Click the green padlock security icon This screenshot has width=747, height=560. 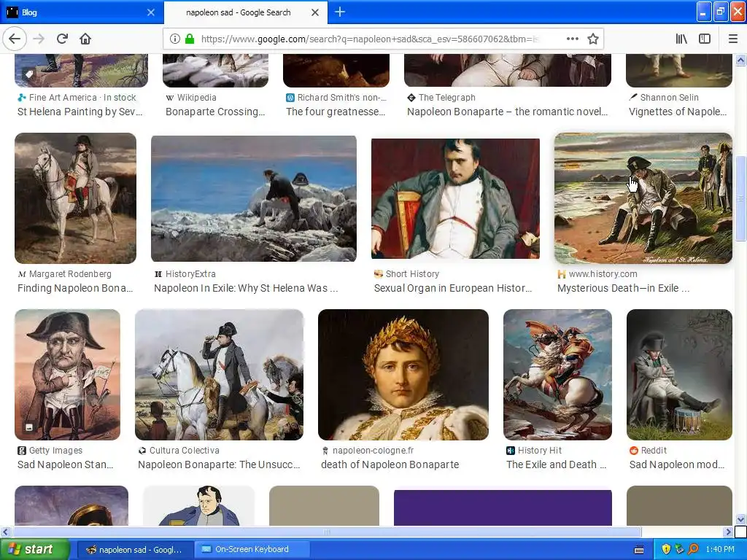[x=190, y=39]
